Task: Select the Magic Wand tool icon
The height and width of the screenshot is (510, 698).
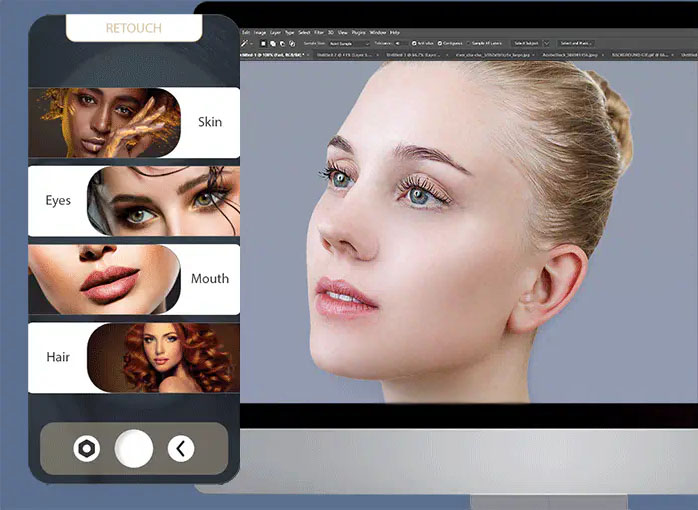Action: (x=244, y=44)
